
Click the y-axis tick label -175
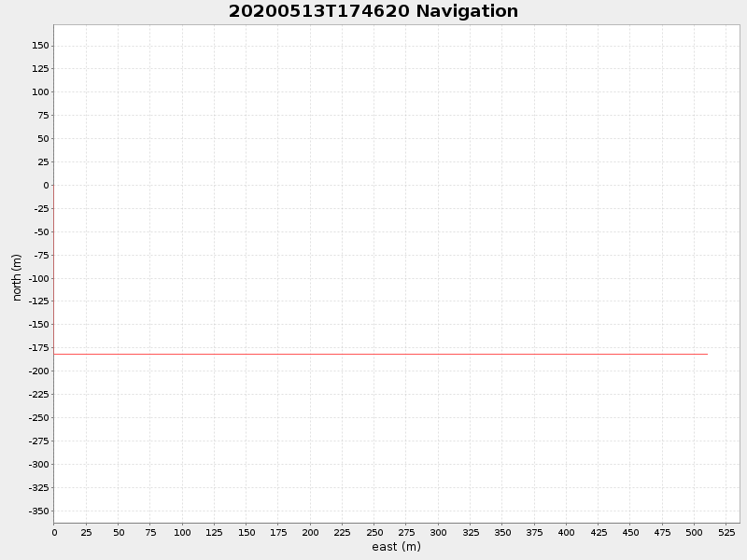point(38,348)
